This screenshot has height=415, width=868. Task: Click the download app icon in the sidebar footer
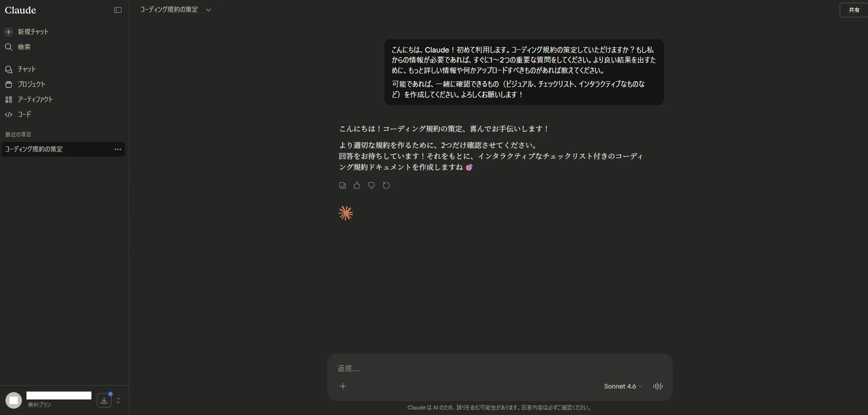point(104,400)
